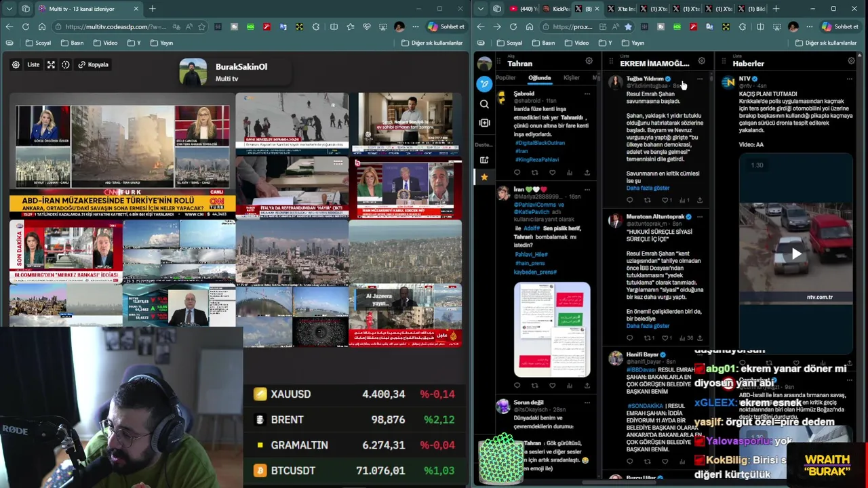Click Daha fazla göster on Muratcan Altuntoprak tweet
Viewport: 868px width, 488px height.
(x=648, y=326)
